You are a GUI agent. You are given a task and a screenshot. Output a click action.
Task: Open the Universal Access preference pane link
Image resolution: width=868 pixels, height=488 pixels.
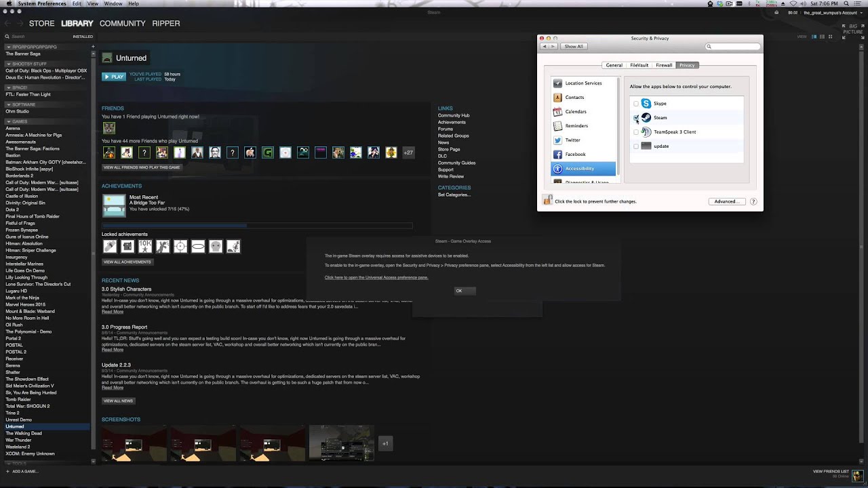[376, 277]
